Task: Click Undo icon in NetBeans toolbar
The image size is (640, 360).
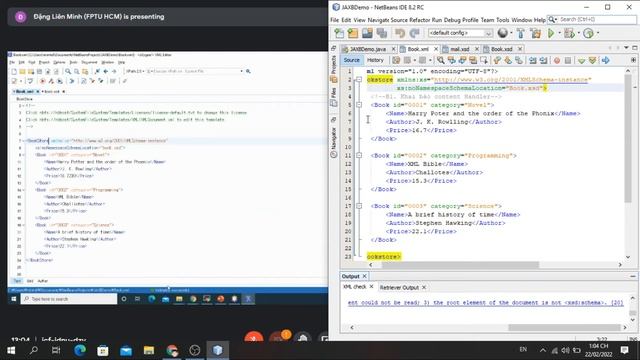Action: 400,33
